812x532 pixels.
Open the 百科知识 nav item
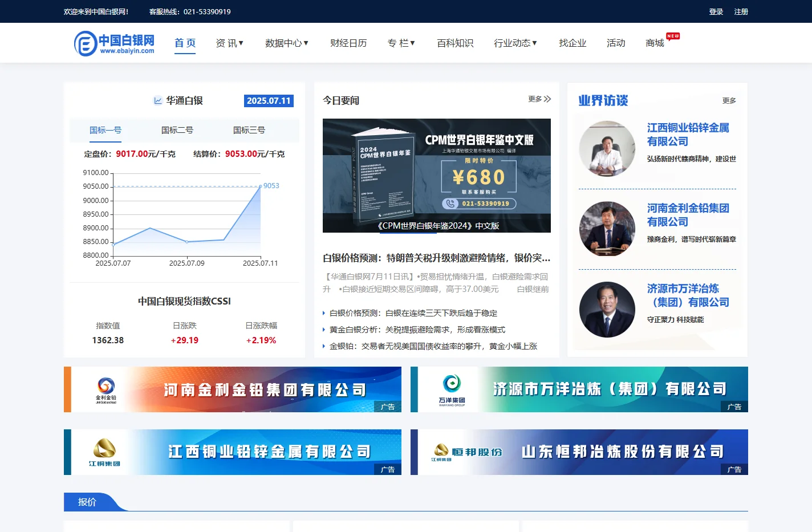(x=455, y=43)
